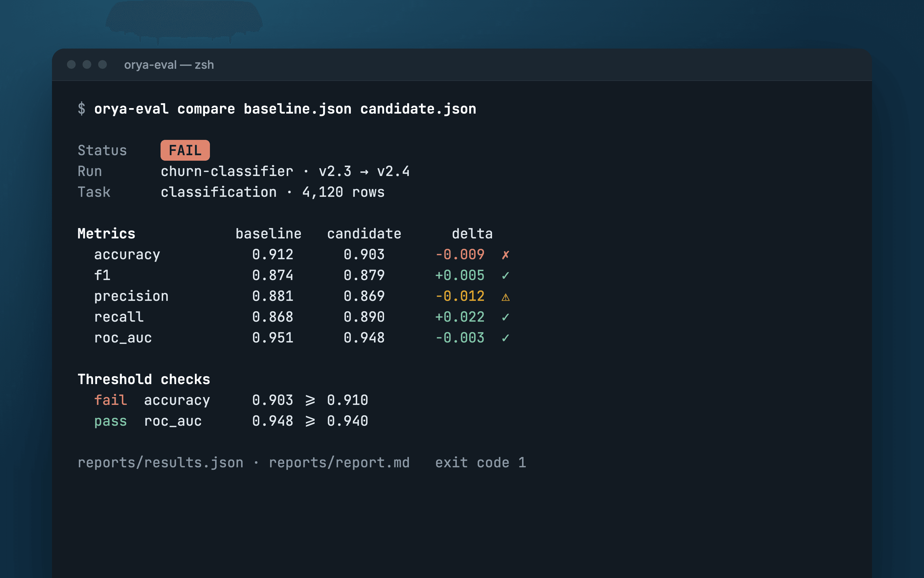Click the roc_auc delta value -0.003
This screenshot has width=924, height=578.
(x=460, y=338)
